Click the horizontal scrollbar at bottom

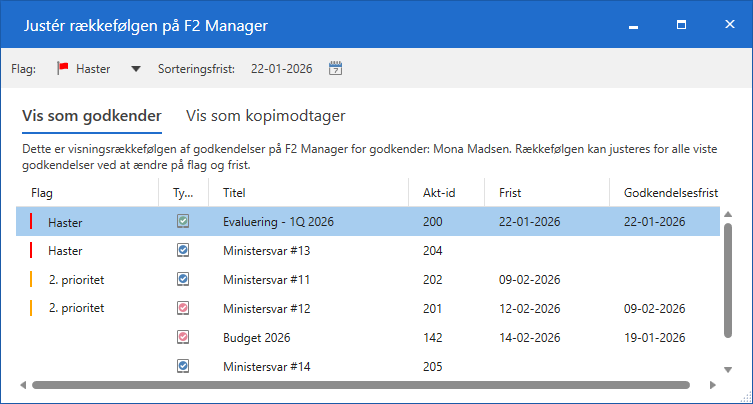(360, 384)
